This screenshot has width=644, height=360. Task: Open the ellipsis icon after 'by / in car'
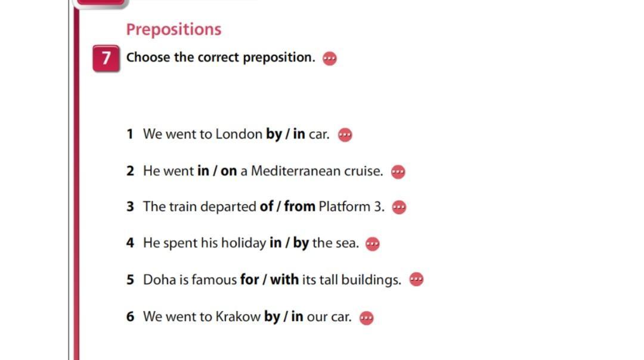tap(345, 135)
